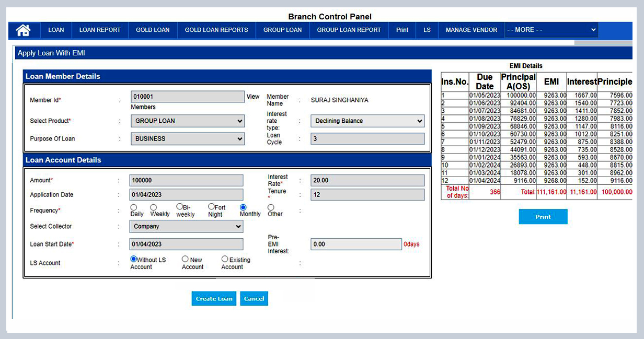The height and width of the screenshot is (339, 644).
Task: Open the GOLD LOAN REPORTS menu
Action: tap(216, 30)
